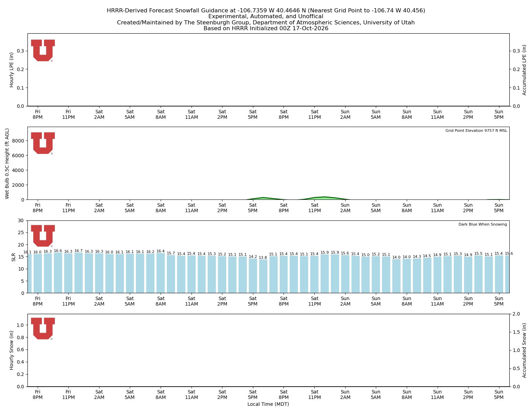Click the SLR value label 16.6
The height and width of the screenshot is (412, 532).
(x=58, y=251)
